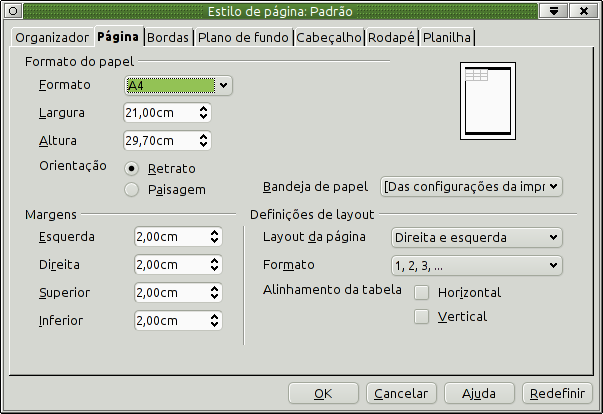Image resolution: width=603 pixels, height=414 pixels.
Task: Enable Horizontal table alignment checkbox
Action: [x=421, y=293]
